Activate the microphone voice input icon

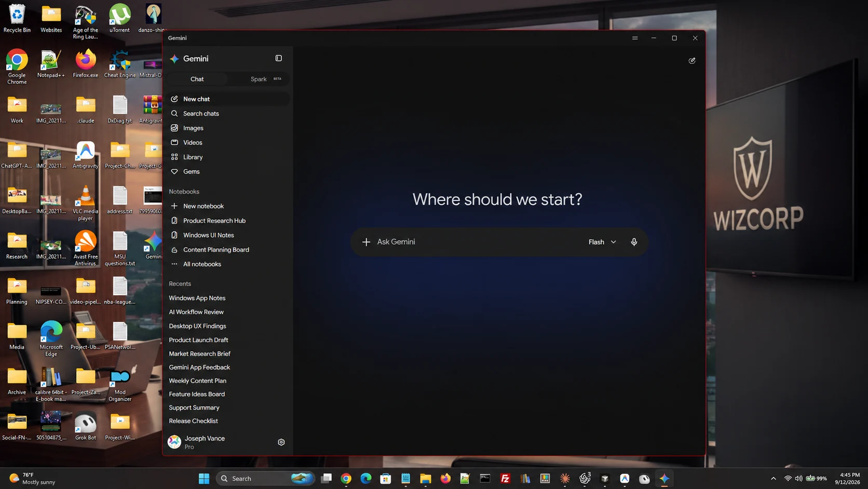[x=634, y=242]
